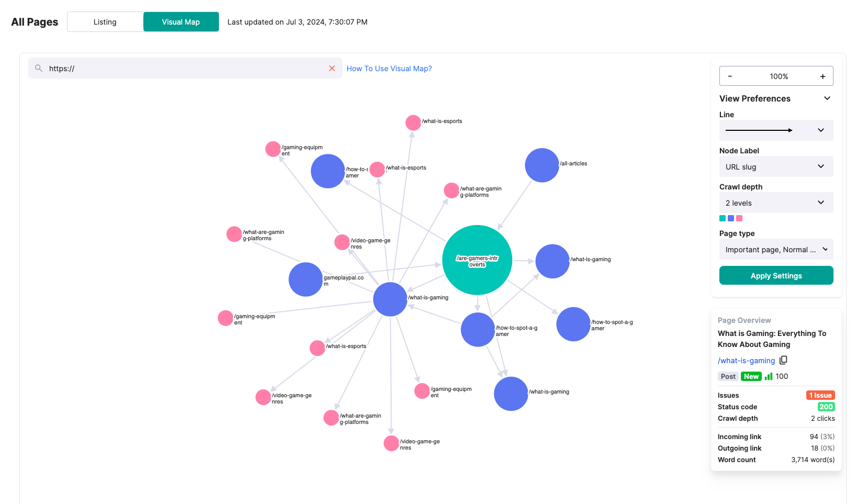The width and height of the screenshot is (867, 504).
Task: Select the bottommost pink /video-game-genres node
Action: pyautogui.click(x=391, y=443)
